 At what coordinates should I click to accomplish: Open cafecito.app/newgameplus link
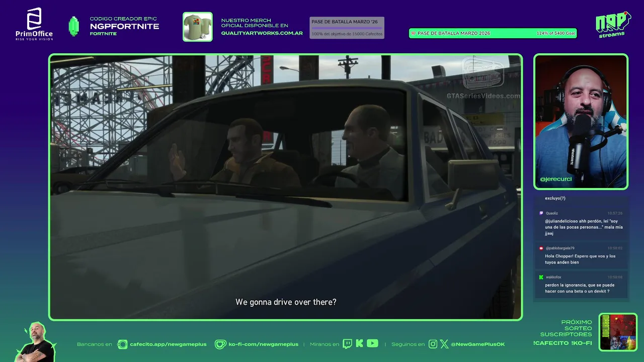click(168, 344)
